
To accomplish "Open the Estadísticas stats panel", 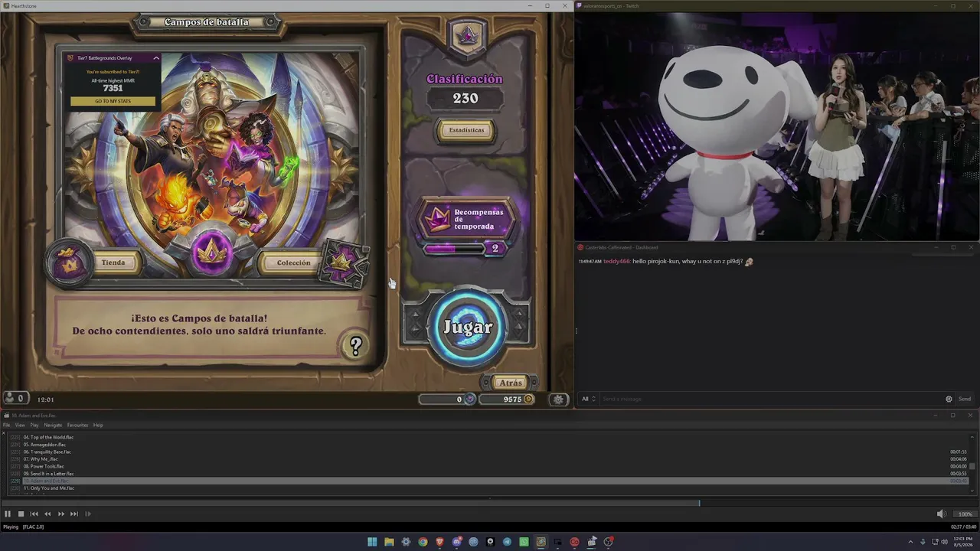I will click(466, 130).
